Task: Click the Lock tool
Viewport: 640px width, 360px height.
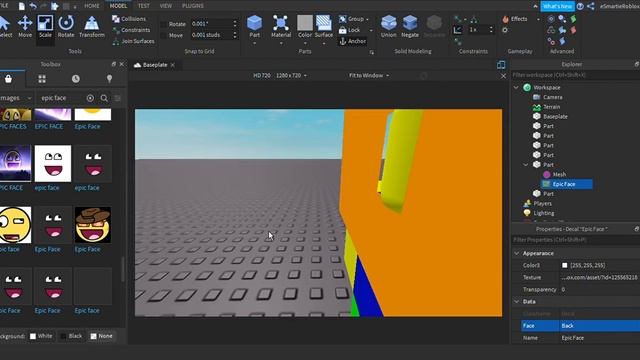Action: [350, 30]
